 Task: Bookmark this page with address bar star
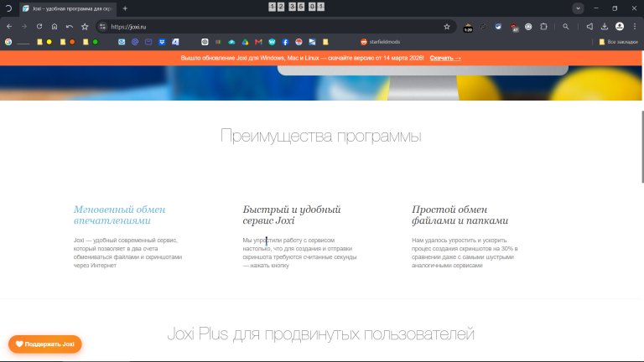click(447, 27)
